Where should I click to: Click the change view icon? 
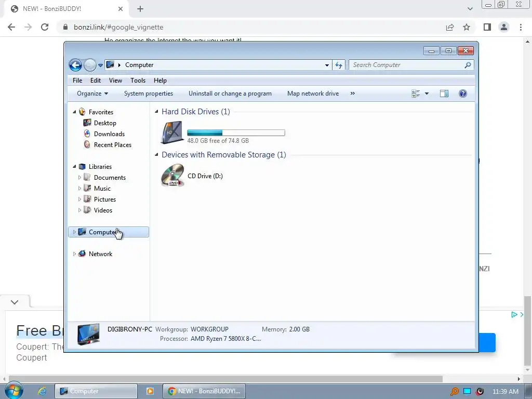[416, 94]
